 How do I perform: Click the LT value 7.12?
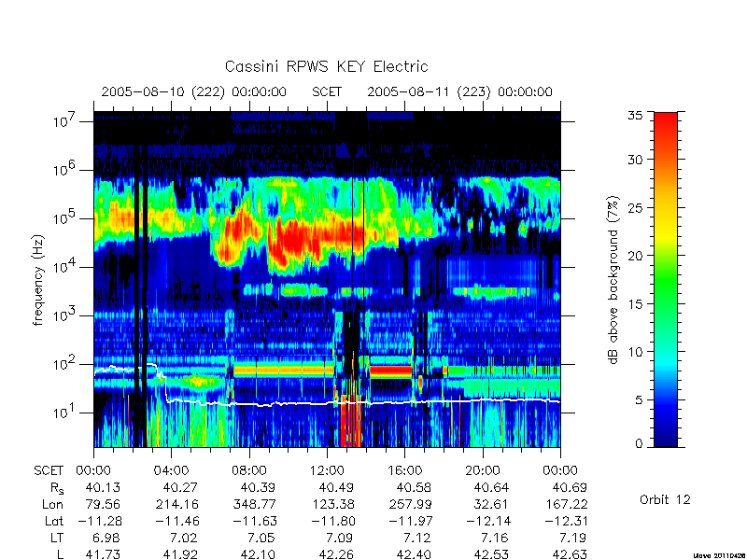(x=416, y=538)
